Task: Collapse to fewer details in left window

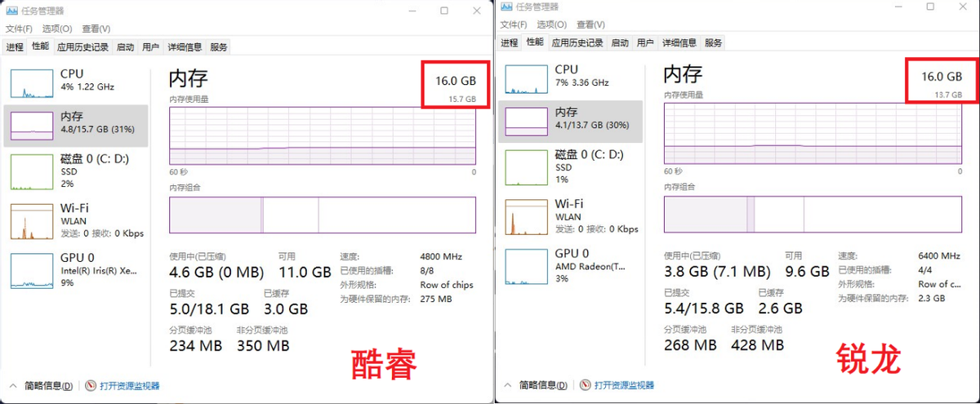Action: coord(41,386)
